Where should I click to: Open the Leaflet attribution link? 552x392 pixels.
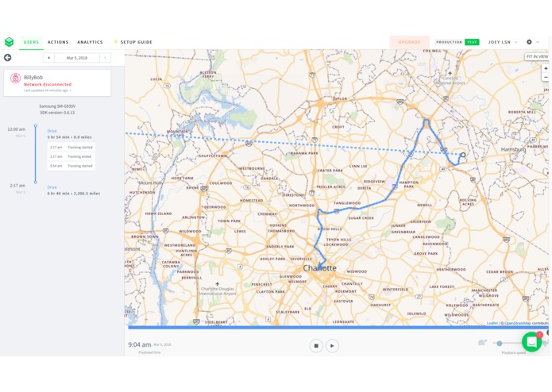pyautogui.click(x=492, y=323)
